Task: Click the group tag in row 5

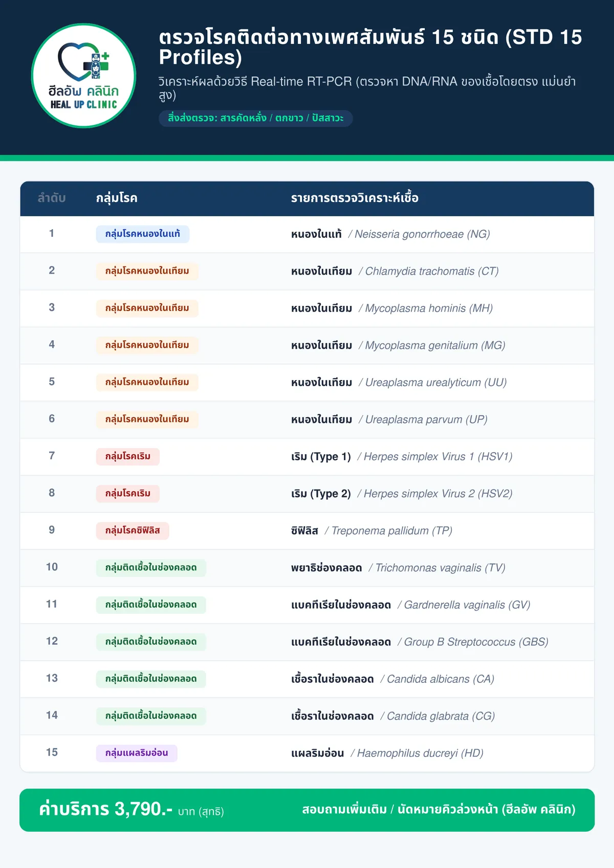Action: pos(147,382)
